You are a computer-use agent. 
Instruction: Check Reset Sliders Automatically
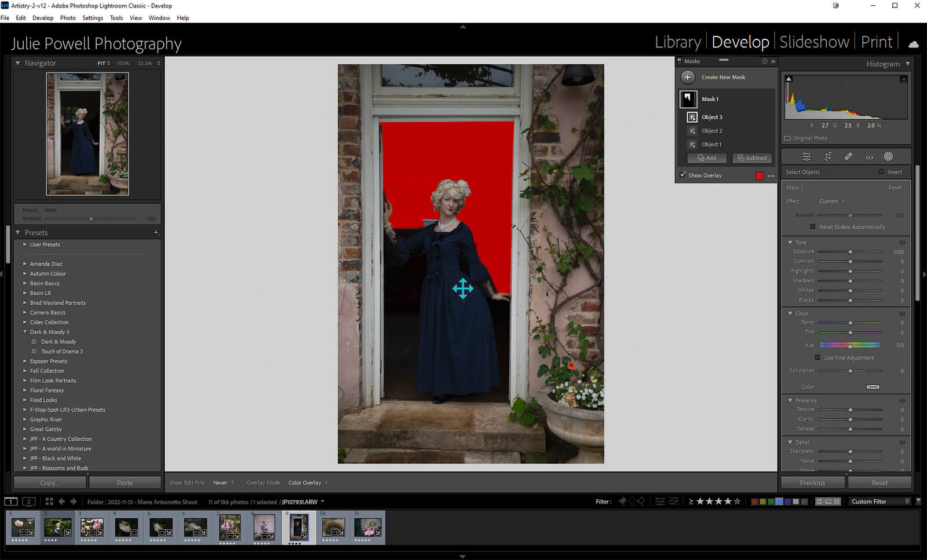pyautogui.click(x=813, y=227)
